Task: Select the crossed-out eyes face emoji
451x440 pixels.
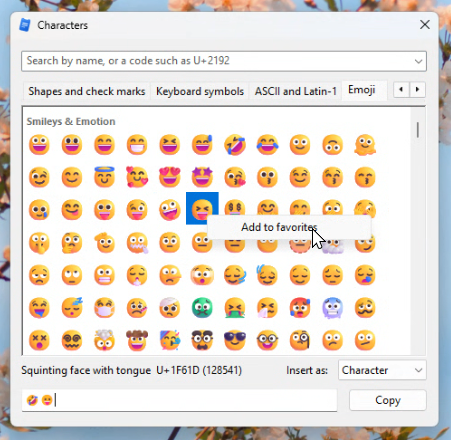Action: point(39,340)
